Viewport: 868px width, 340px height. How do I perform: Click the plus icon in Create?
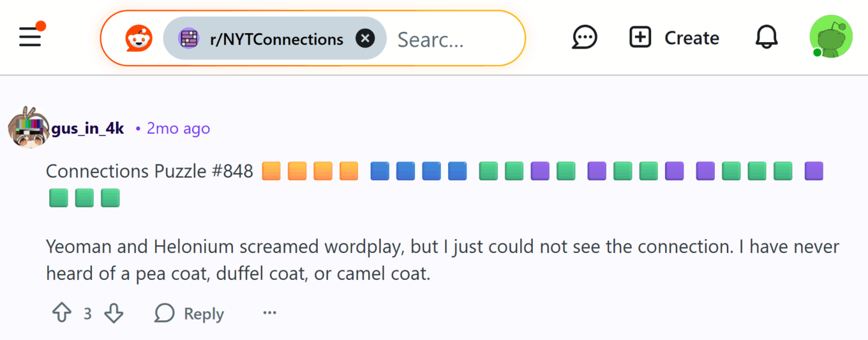[x=640, y=38]
